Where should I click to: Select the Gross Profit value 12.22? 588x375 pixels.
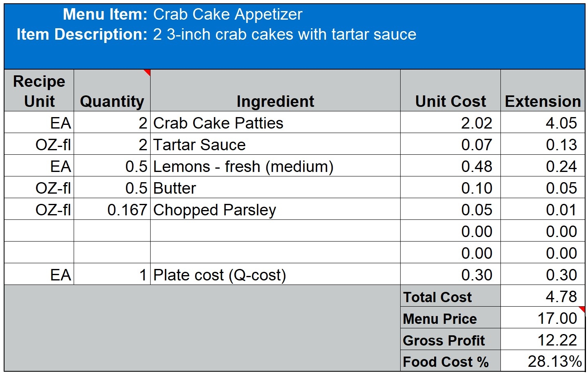point(557,340)
